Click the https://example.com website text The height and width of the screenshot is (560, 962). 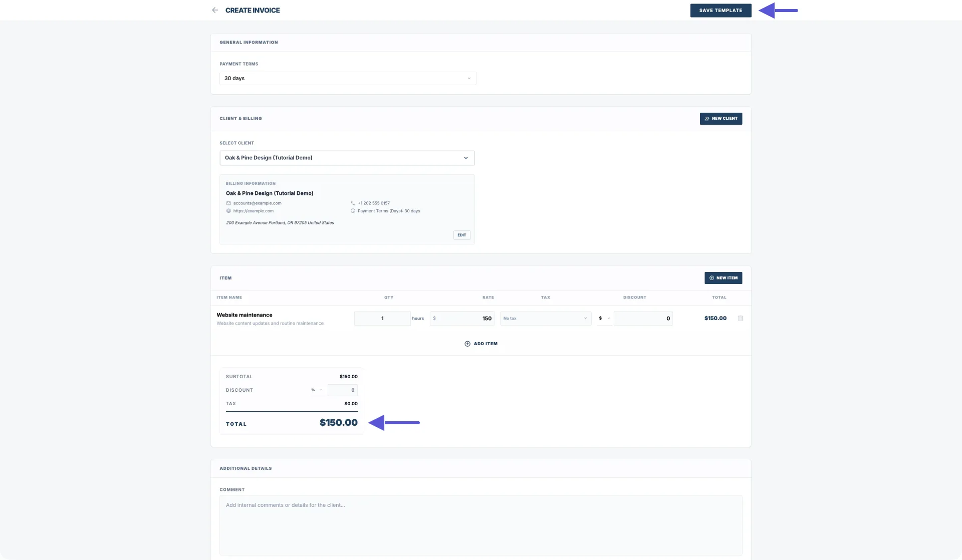253,211
